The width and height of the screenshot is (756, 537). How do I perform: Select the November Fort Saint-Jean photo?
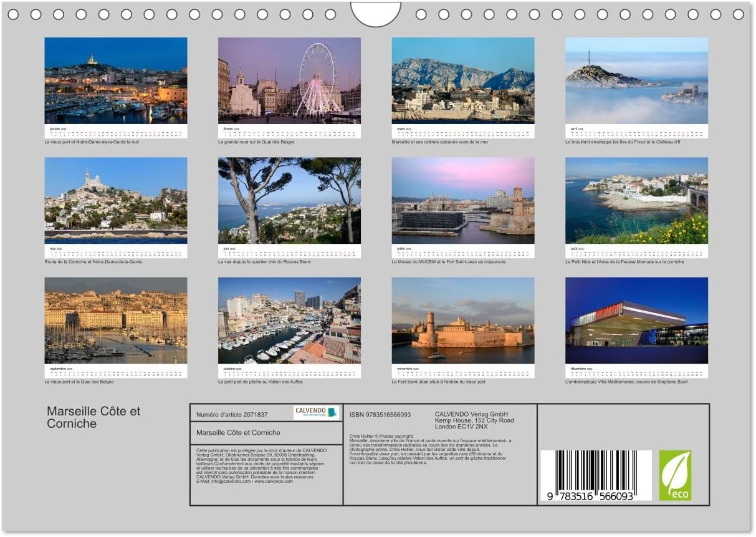[x=463, y=321]
